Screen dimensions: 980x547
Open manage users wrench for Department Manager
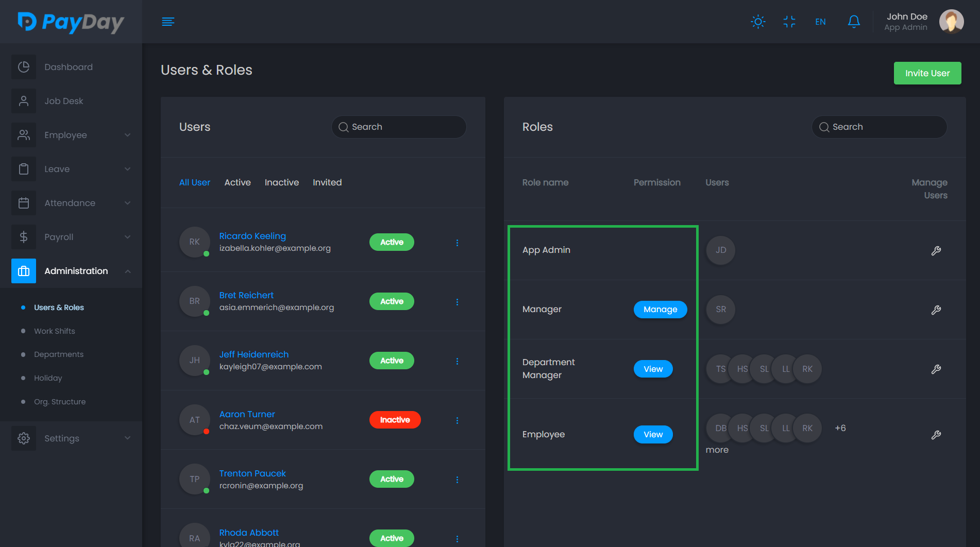click(936, 369)
